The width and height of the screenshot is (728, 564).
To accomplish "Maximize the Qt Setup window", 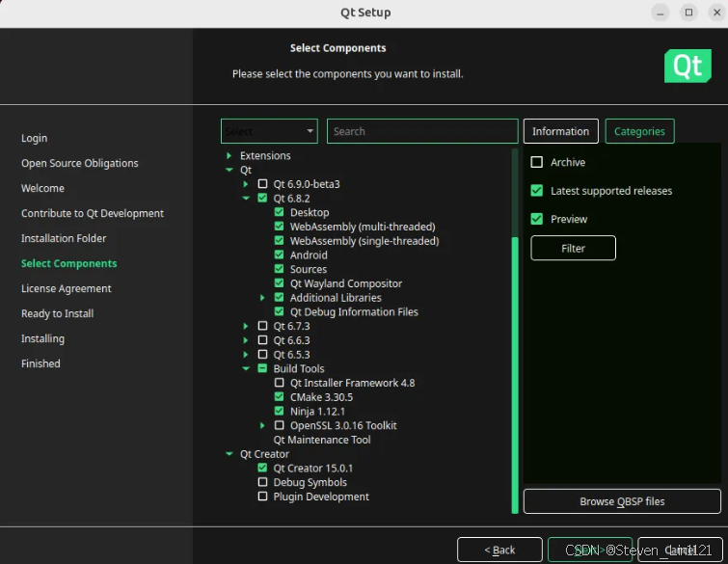I will (x=689, y=13).
